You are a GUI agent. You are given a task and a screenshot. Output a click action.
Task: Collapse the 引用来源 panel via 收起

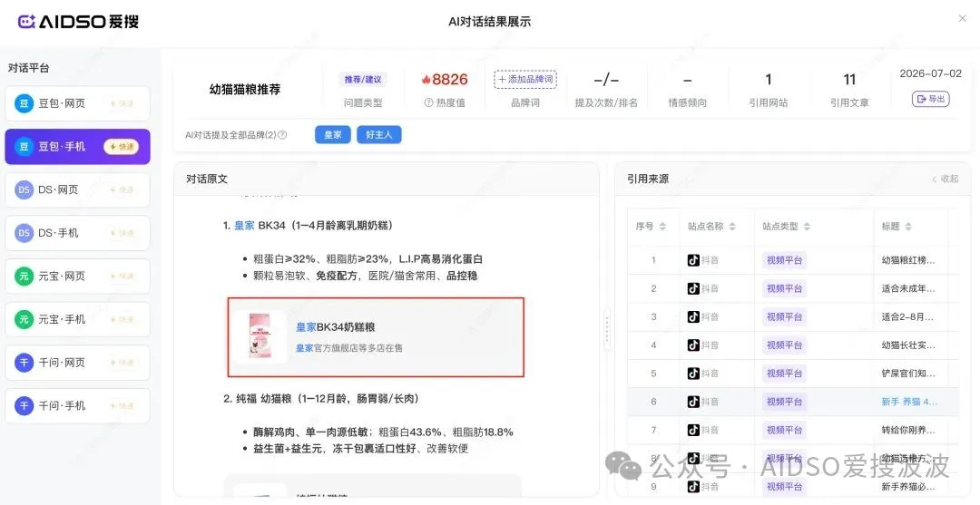pyautogui.click(x=945, y=180)
